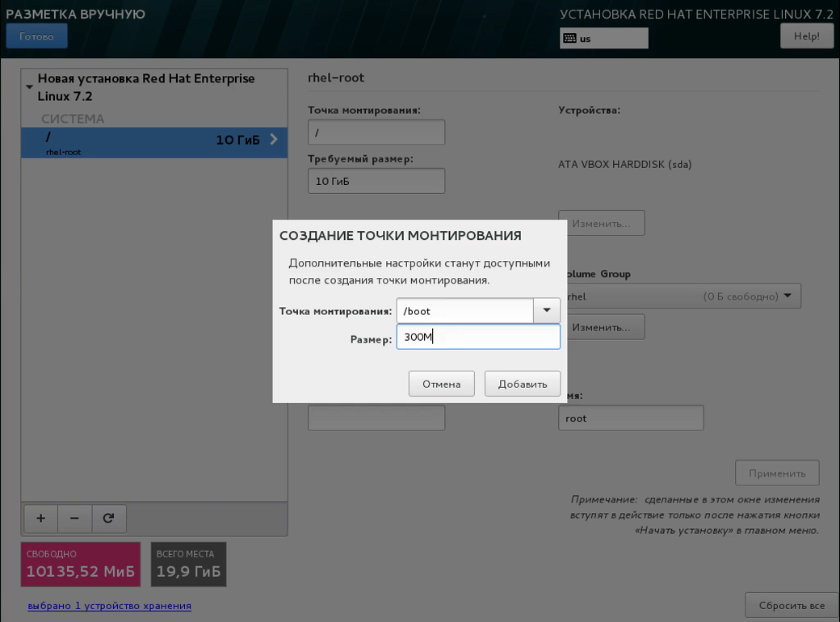840x622 pixels.
Task: Click the Готово button
Action: 36,36
